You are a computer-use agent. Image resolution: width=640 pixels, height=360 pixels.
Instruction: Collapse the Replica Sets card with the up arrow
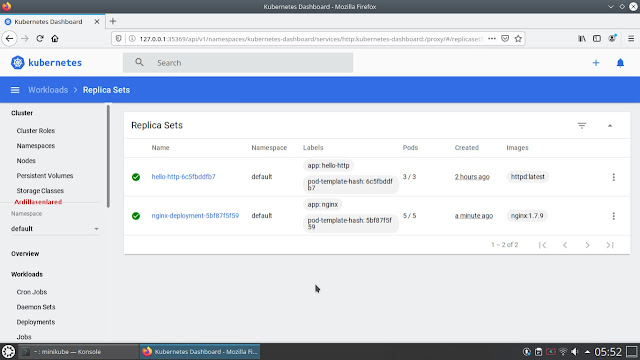coord(610,126)
